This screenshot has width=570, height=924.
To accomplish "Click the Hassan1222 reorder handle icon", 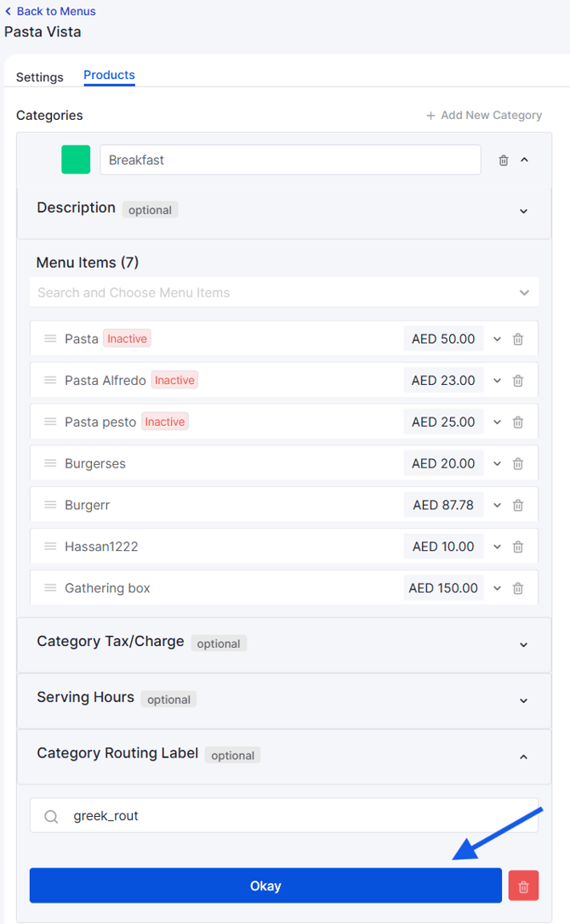I will click(x=50, y=547).
